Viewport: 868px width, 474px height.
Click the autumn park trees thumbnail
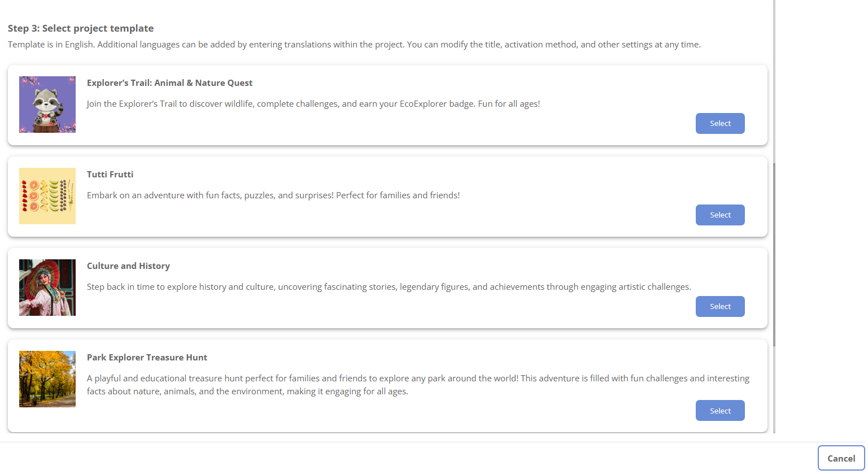pyautogui.click(x=47, y=379)
